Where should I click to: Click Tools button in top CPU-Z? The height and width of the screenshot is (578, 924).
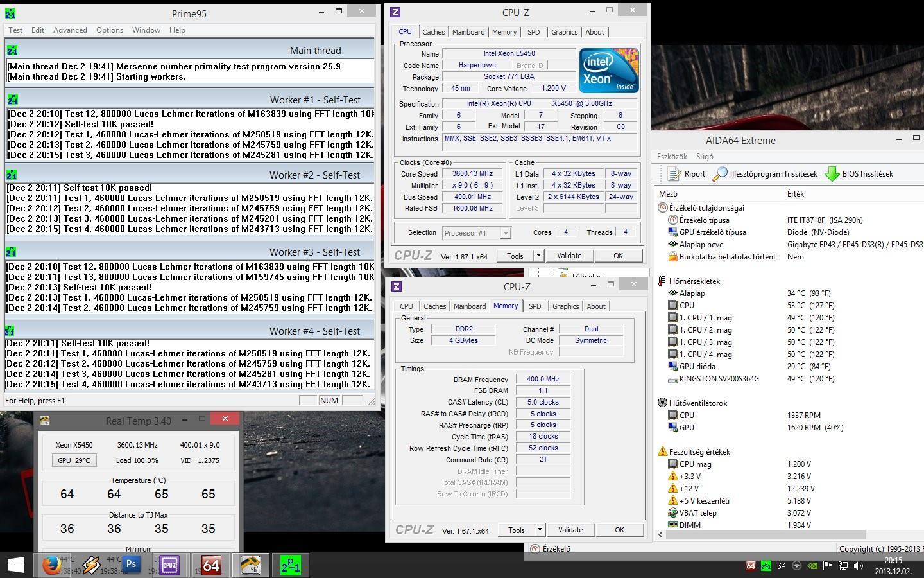pos(515,256)
